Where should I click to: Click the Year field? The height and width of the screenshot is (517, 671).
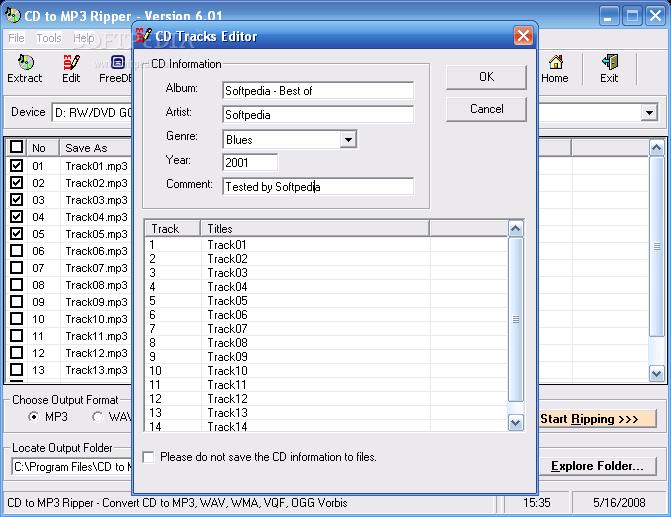tap(250, 163)
